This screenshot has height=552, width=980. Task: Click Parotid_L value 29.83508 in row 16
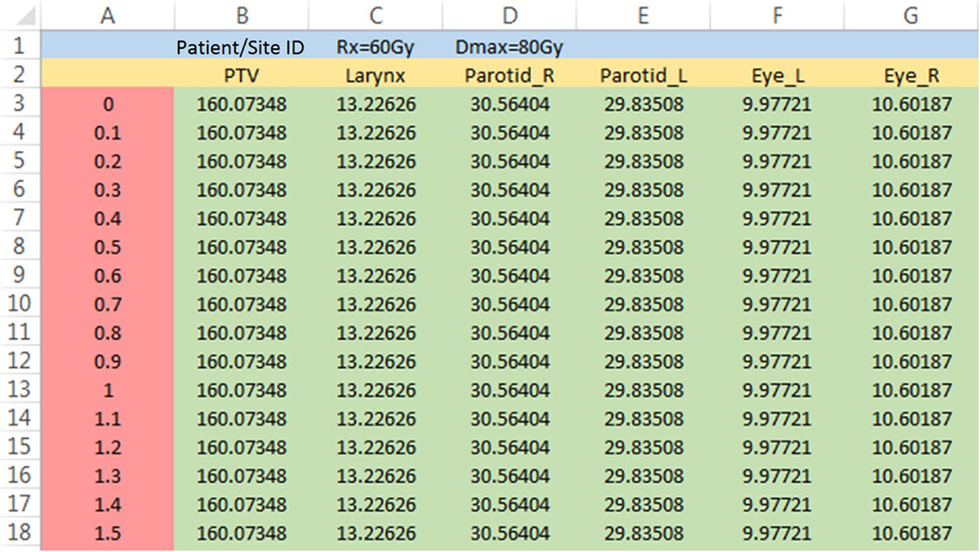[x=643, y=476]
